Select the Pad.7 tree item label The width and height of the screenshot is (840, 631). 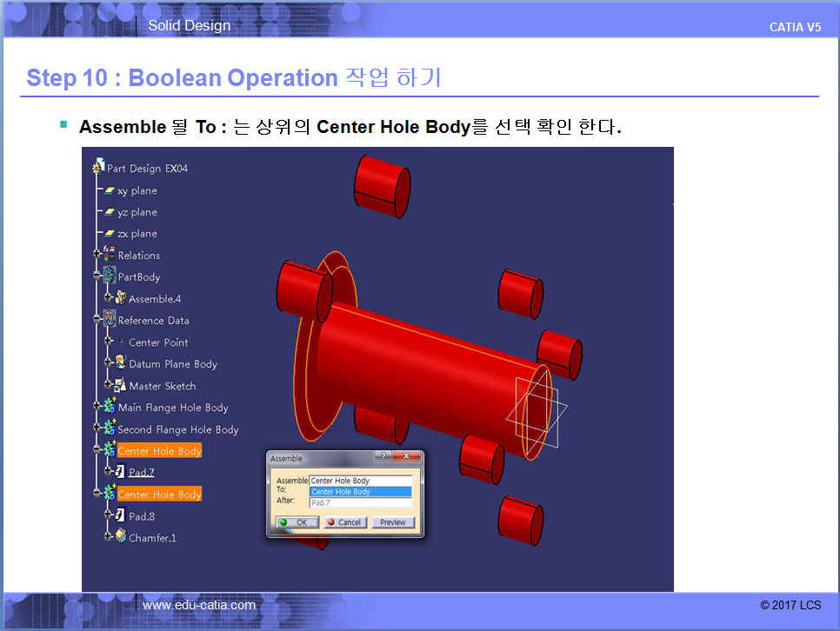[142, 472]
